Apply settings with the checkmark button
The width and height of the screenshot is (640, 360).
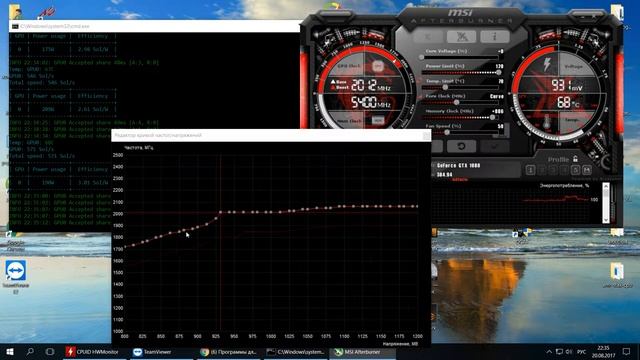point(495,146)
